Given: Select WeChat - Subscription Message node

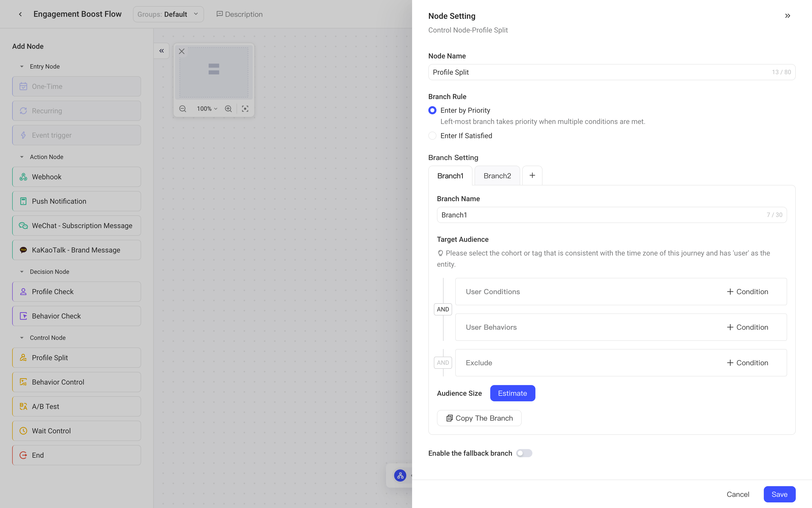Looking at the screenshot, I should click(x=76, y=226).
